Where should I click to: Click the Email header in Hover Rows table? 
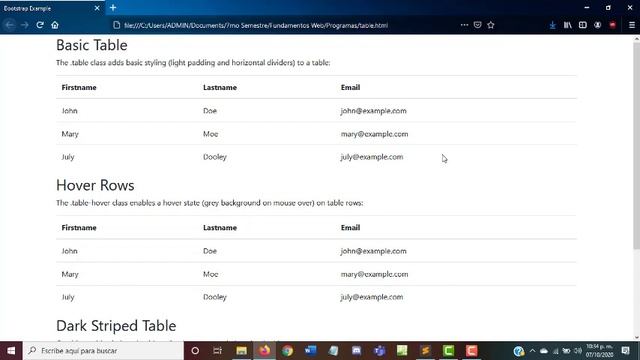point(351,228)
